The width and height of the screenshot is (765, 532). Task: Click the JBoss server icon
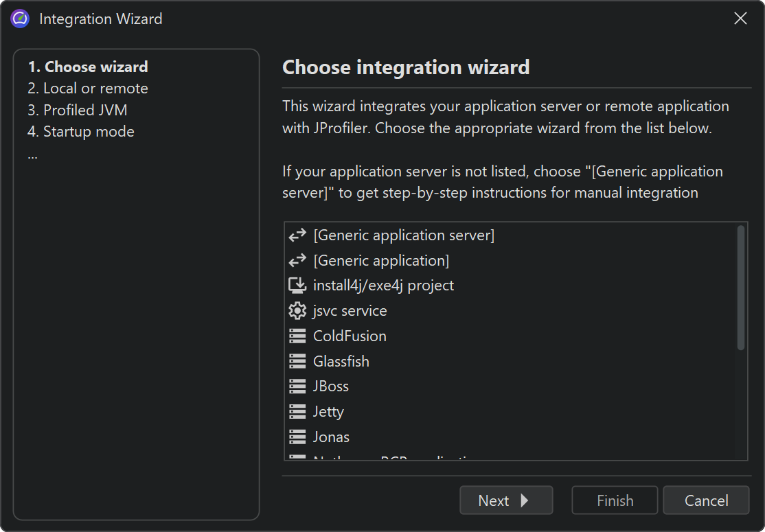tap(297, 386)
